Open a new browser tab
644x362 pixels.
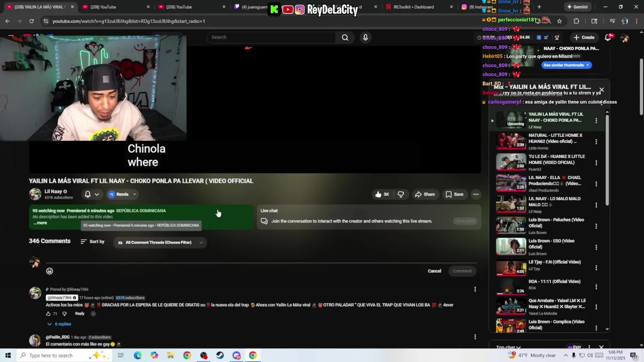click(539, 7)
